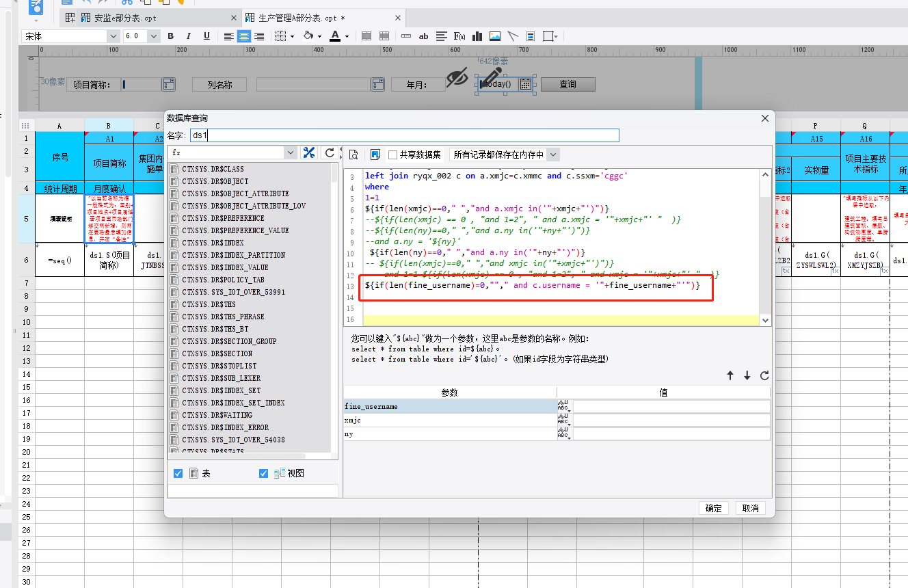908x588 pixels.
Task: Open the font name 宋体 dropdown
Action: pos(113,36)
